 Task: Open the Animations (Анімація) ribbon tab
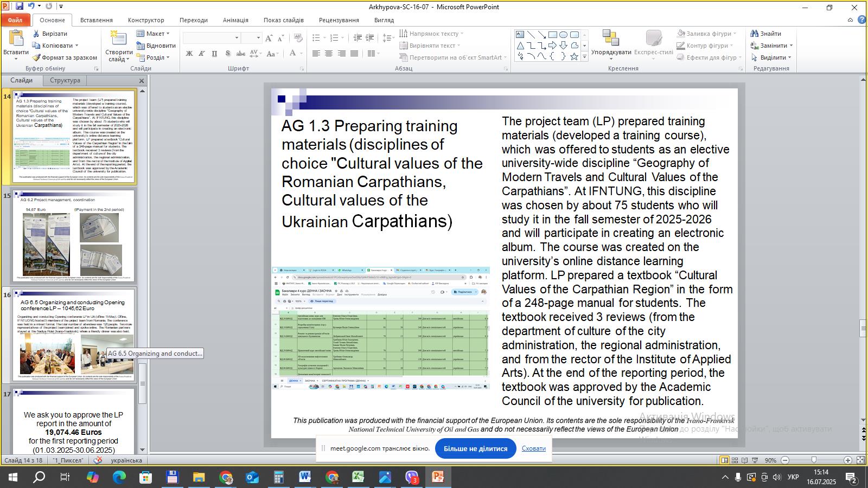click(x=235, y=20)
